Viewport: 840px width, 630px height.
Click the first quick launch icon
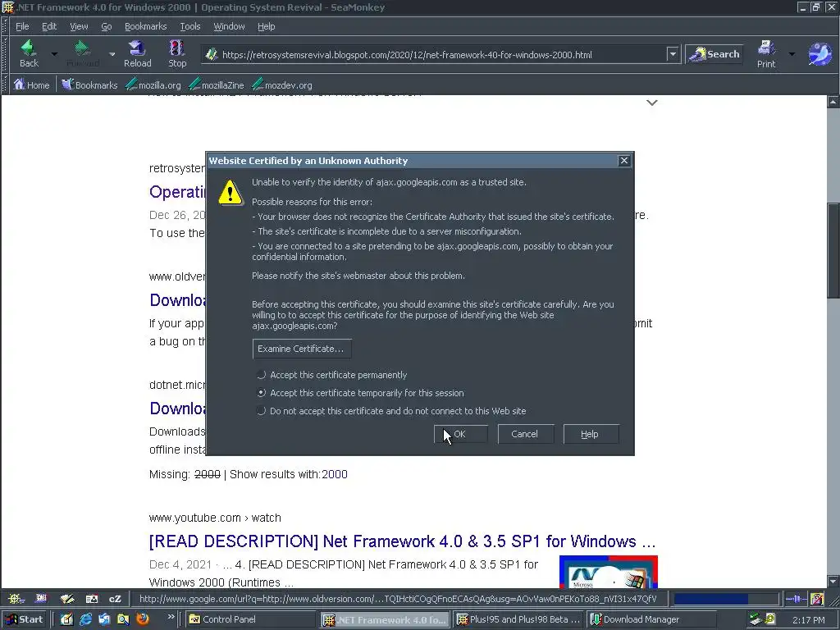pyautogui.click(x=66, y=619)
